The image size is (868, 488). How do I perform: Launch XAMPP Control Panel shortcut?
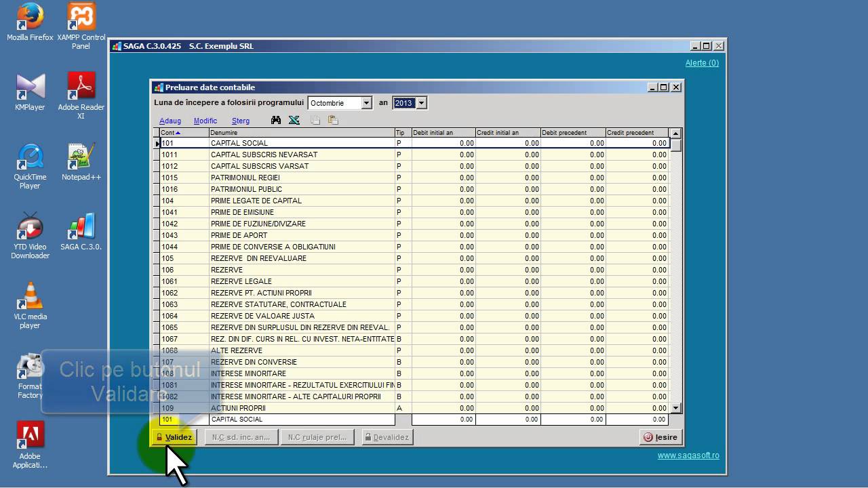(x=81, y=26)
